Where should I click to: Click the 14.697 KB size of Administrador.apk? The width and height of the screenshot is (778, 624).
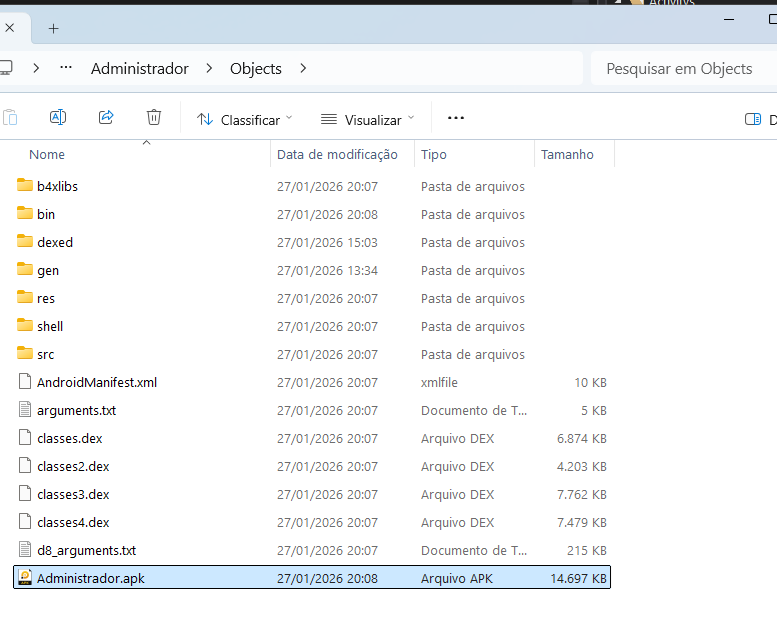coord(579,578)
